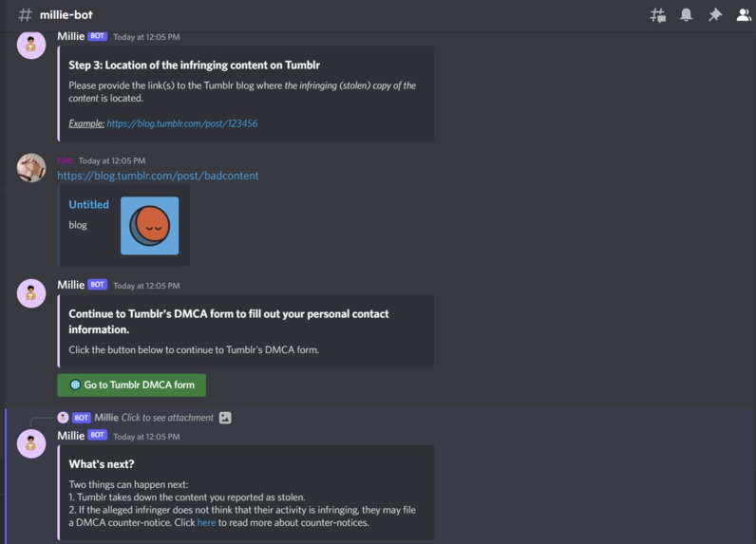This screenshot has height=544, width=756.
Task: Open the link blog.tumblr.com/post/badcontent
Action: pyautogui.click(x=159, y=176)
